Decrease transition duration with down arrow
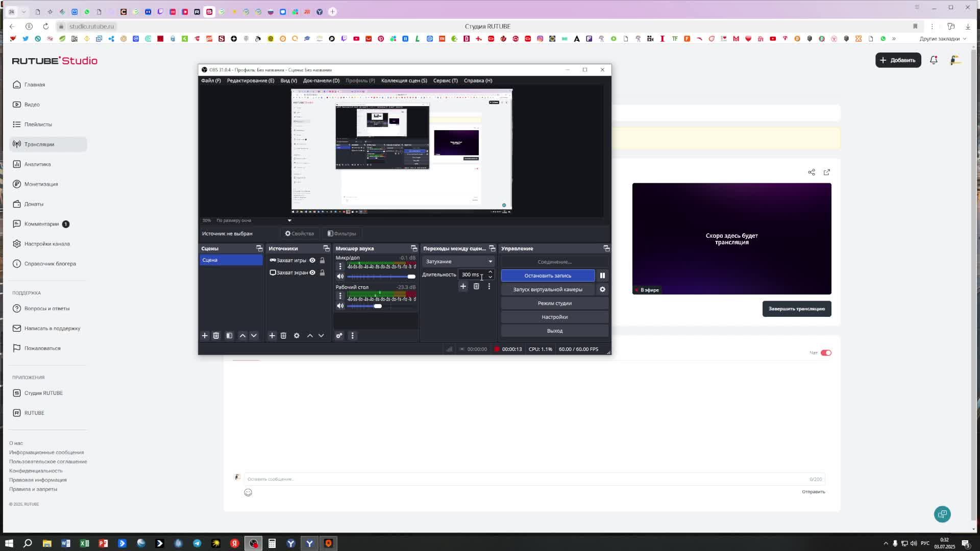Image resolution: width=980 pixels, height=551 pixels. 490,277
